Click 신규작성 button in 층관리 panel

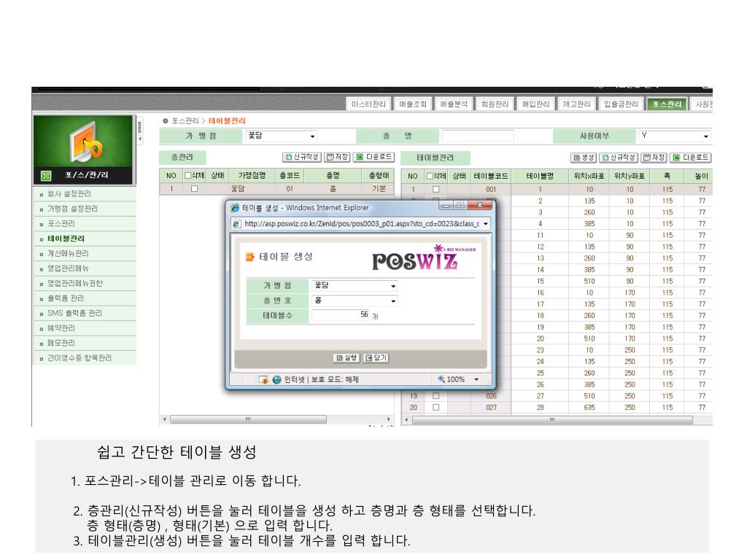click(302, 157)
